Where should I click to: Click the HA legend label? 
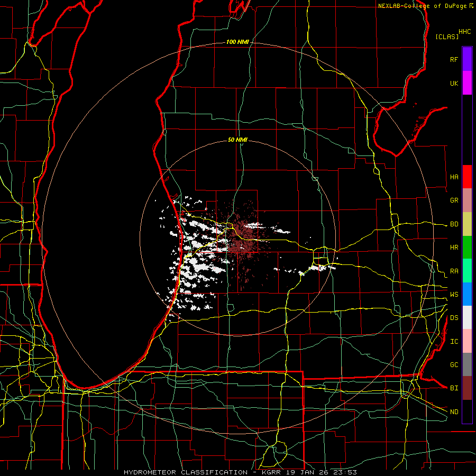[454, 177]
